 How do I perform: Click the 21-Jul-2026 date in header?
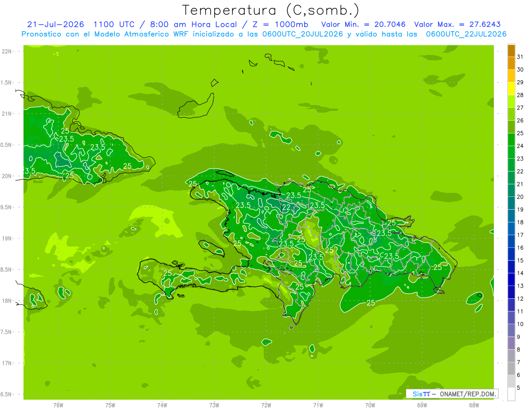tap(56, 24)
